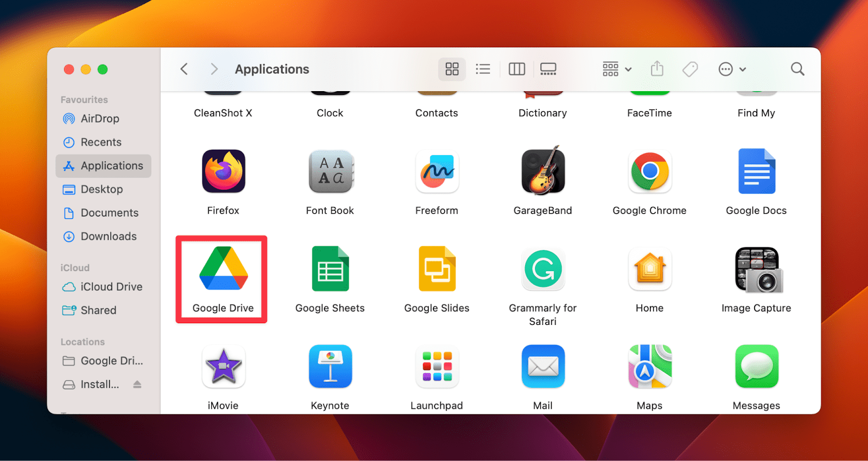Click the FaceTime app label
The image size is (868, 461).
pos(649,113)
